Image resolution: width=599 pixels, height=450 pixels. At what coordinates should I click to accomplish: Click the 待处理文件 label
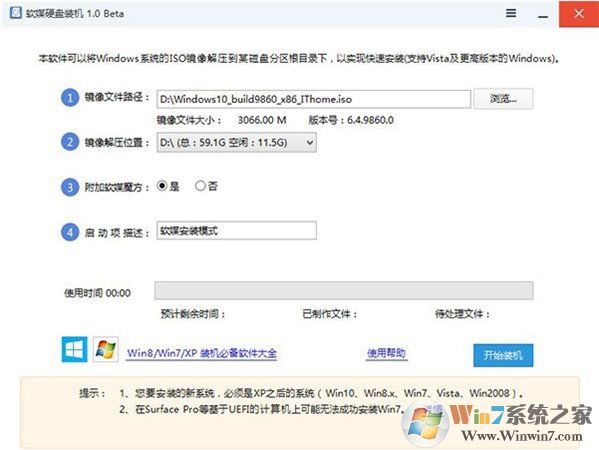pos(462,314)
